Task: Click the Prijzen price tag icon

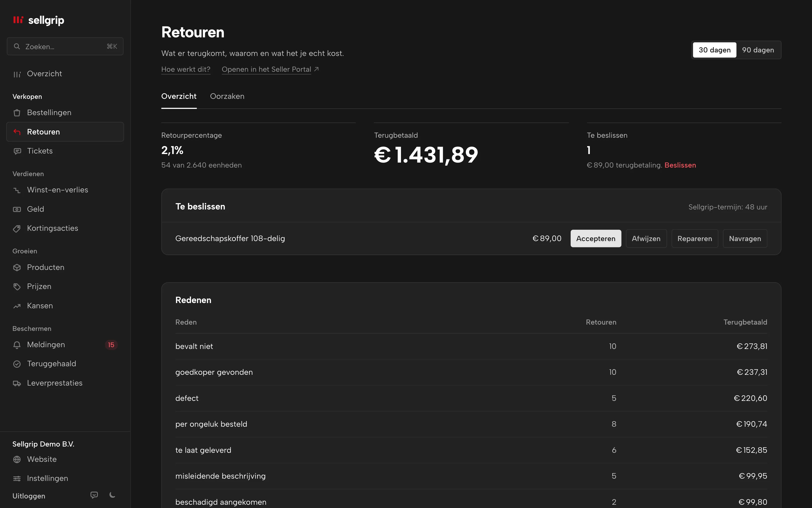Action: pos(17,286)
